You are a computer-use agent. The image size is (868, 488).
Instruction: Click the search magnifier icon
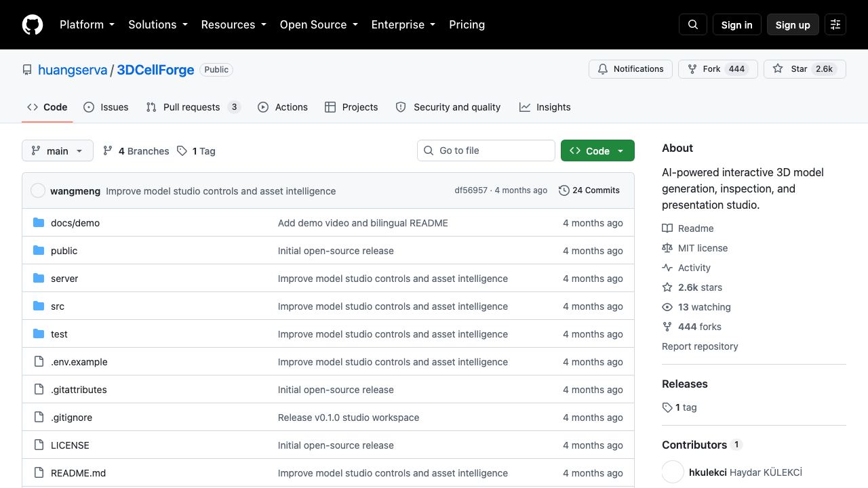click(x=693, y=24)
